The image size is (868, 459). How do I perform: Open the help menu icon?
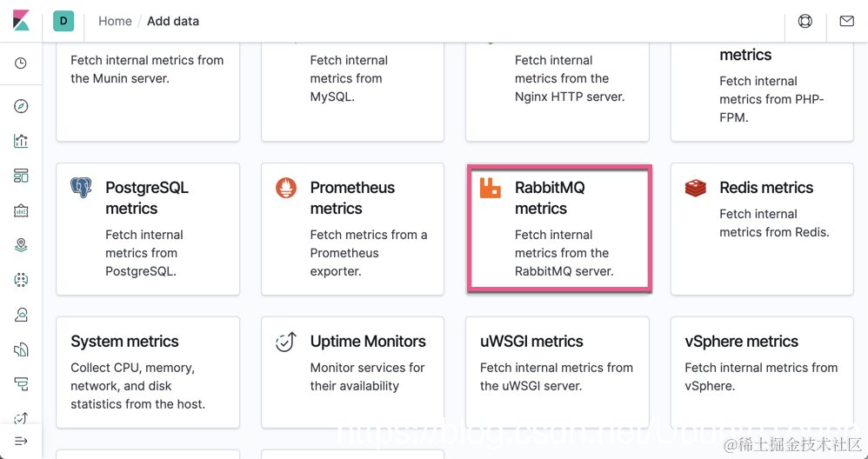coord(805,21)
